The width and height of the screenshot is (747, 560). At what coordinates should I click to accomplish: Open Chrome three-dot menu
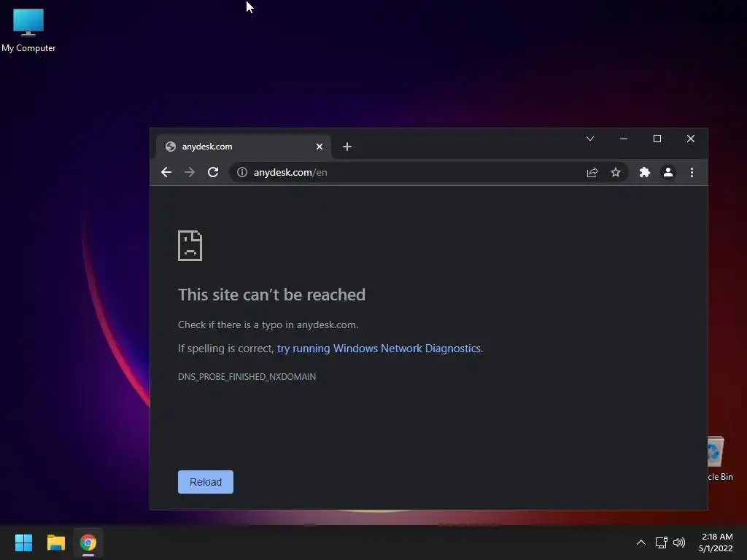click(692, 172)
